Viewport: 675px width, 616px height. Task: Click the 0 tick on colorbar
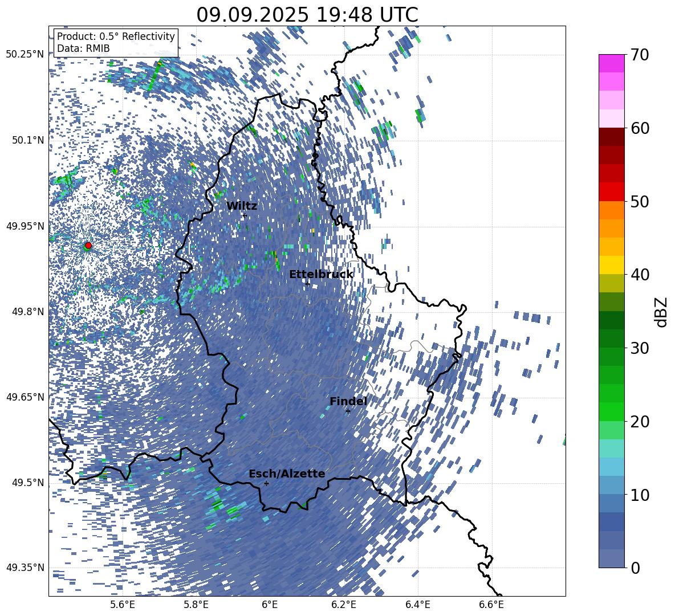(x=635, y=568)
